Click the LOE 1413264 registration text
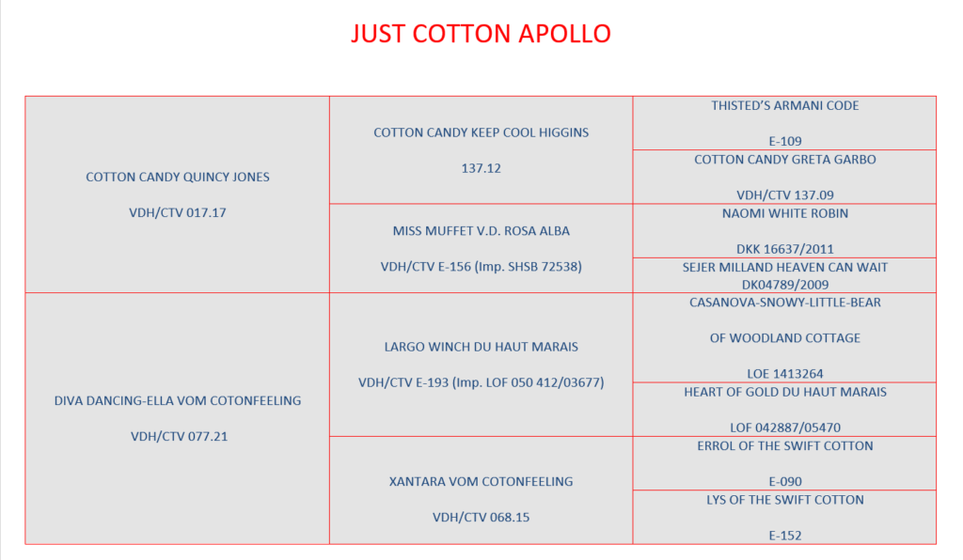The height and width of the screenshot is (560, 963). (785, 374)
